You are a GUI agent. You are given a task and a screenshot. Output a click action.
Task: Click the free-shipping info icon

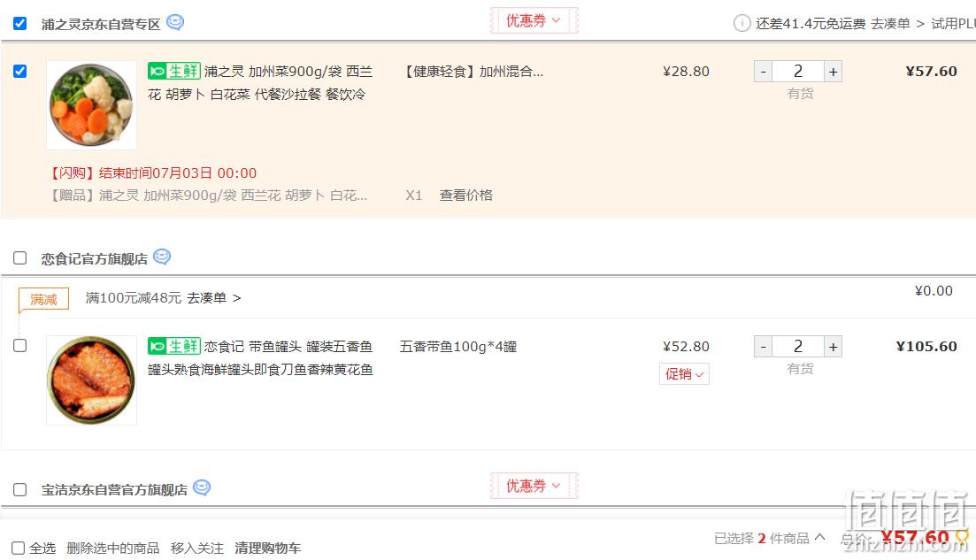(x=742, y=23)
